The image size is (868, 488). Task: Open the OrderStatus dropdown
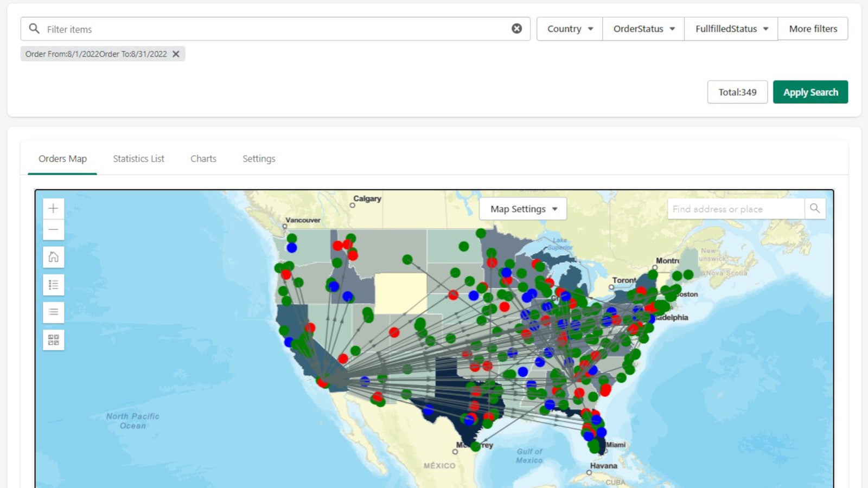(643, 29)
